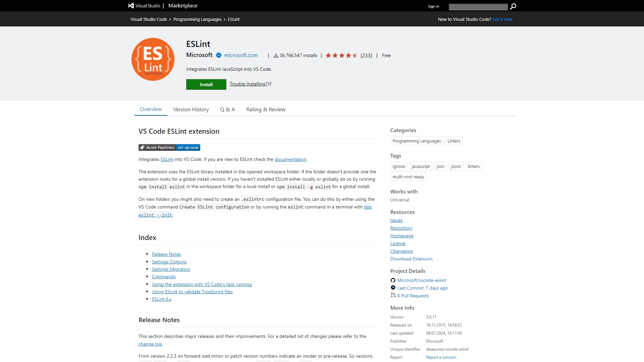Open the Homepage resource link
The image size is (644, 362).
[x=401, y=236]
